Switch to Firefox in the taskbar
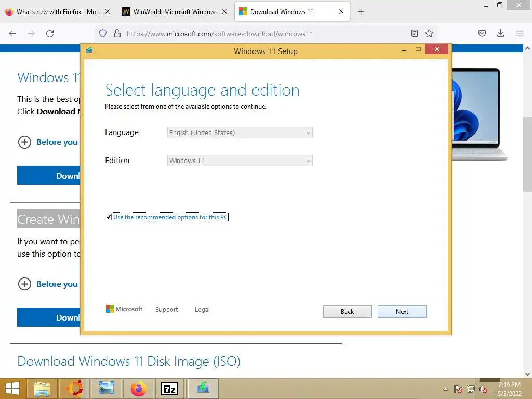The width and height of the screenshot is (532, 399). click(138, 389)
